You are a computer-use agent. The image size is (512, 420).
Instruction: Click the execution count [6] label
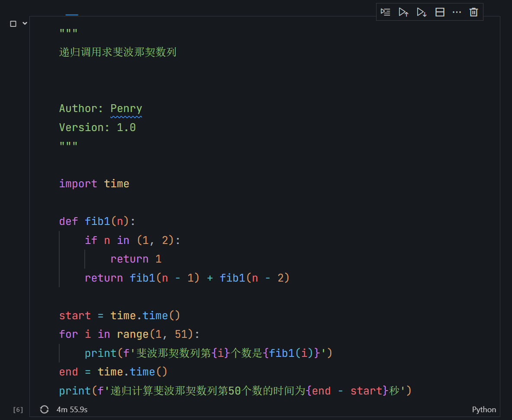[18, 410]
